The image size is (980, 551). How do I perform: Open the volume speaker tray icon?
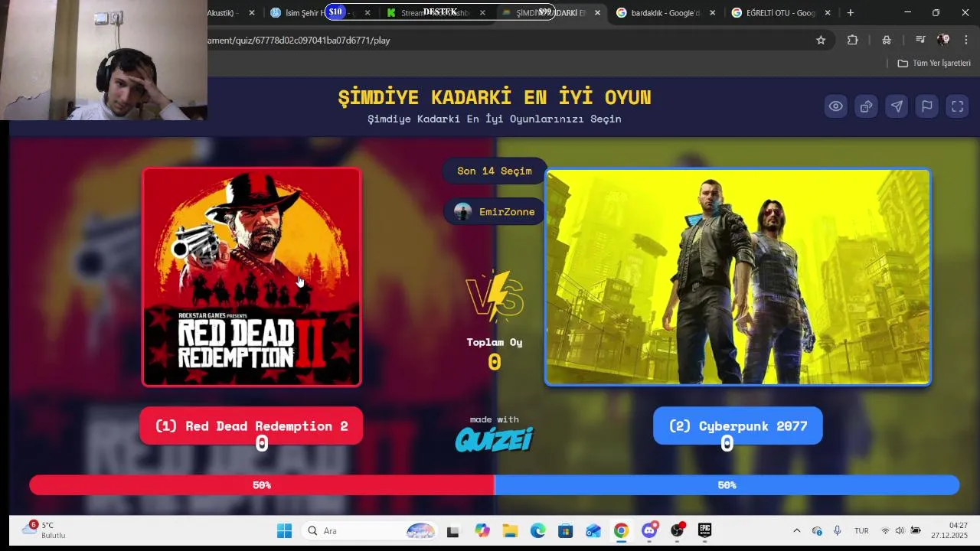coord(900,530)
